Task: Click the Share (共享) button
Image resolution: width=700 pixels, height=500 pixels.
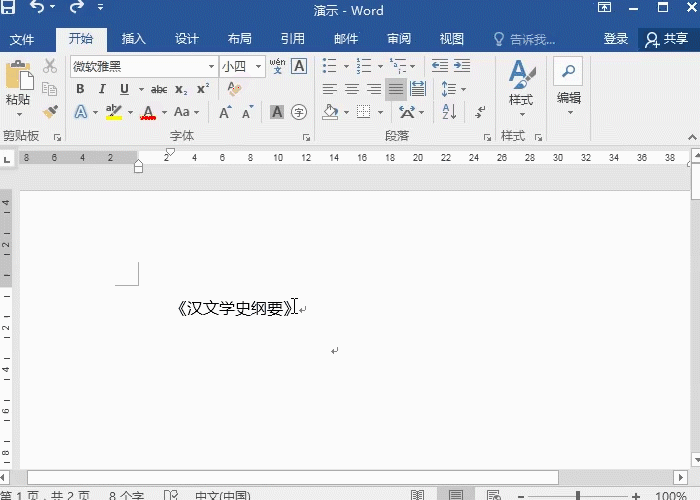Action: [668, 39]
